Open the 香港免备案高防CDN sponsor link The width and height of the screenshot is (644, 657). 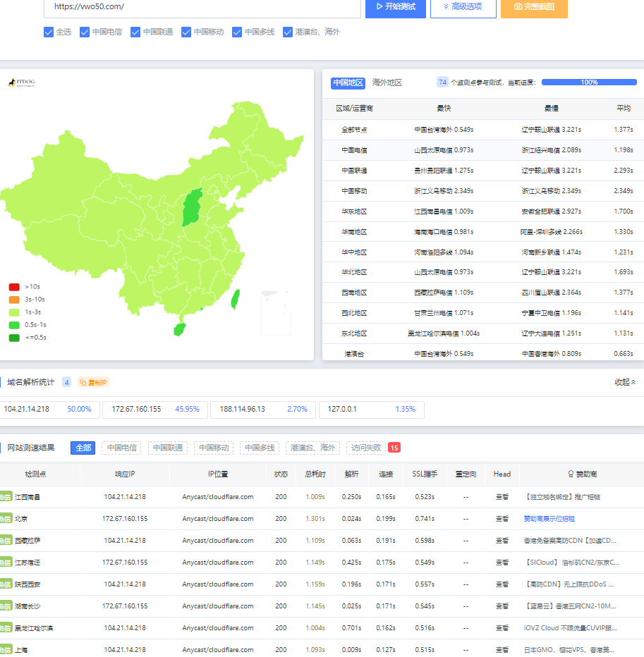tap(570, 541)
